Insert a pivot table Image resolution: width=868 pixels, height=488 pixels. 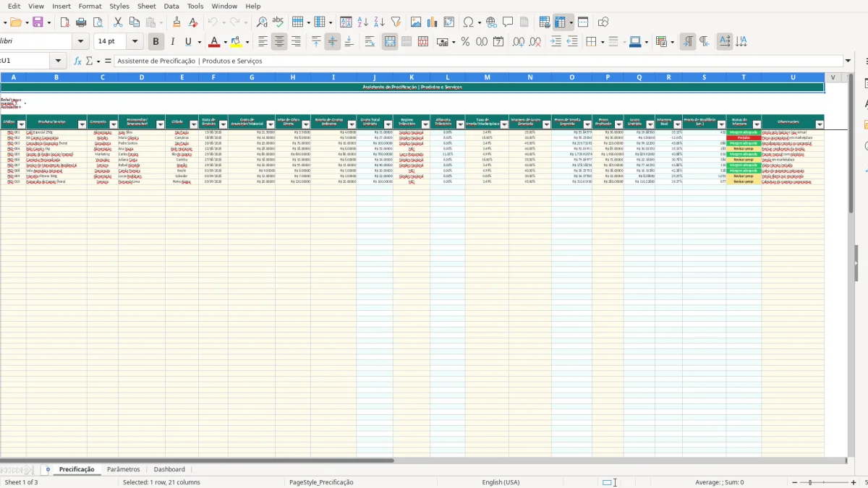coord(449,22)
